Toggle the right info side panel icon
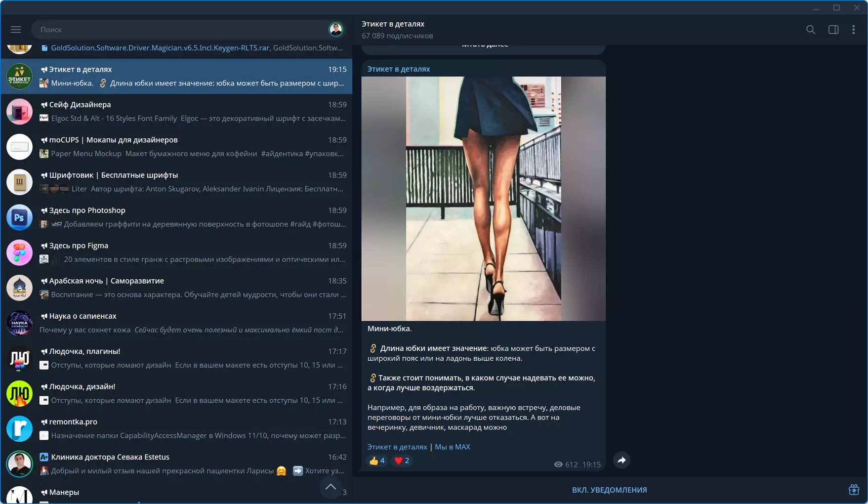Image resolution: width=868 pixels, height=504 pixels. tap(833, 30)
